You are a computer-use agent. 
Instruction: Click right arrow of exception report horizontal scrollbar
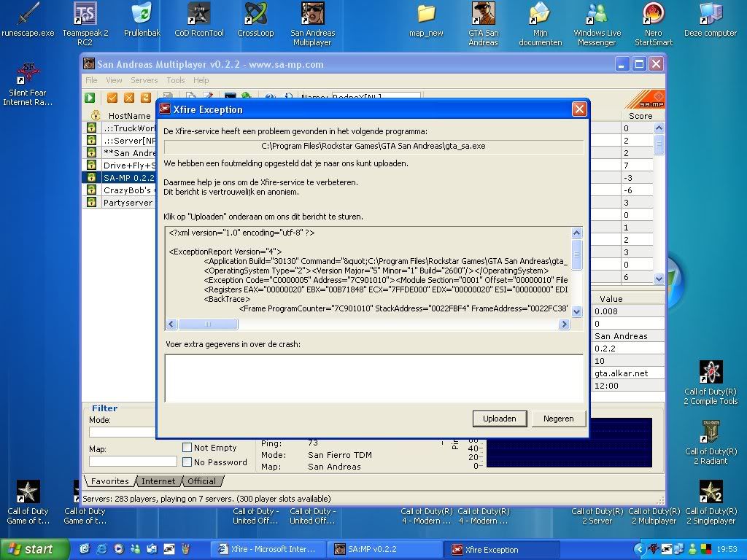click(564, 324)
